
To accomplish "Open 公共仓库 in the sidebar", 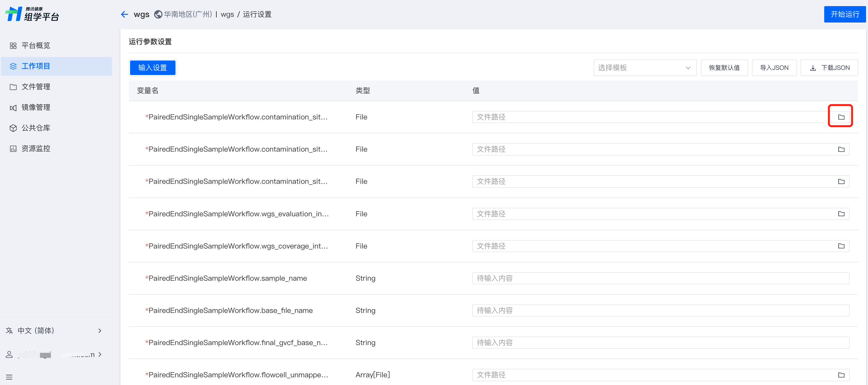I will point(57,128).
